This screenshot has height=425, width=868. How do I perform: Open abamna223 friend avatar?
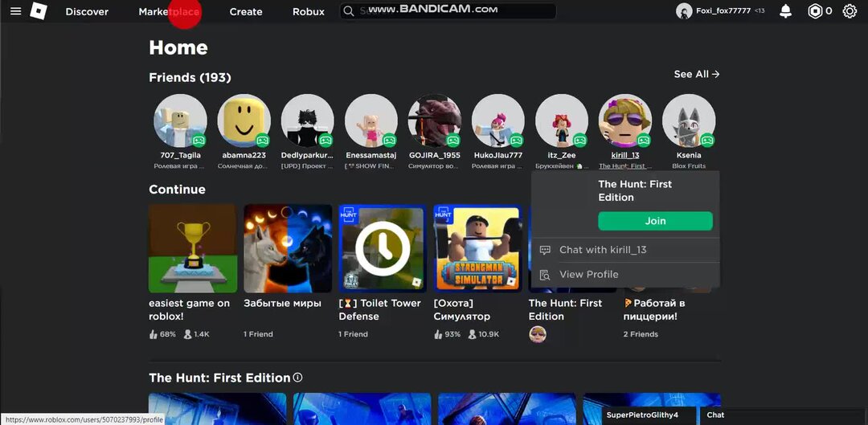click(244, 121)
